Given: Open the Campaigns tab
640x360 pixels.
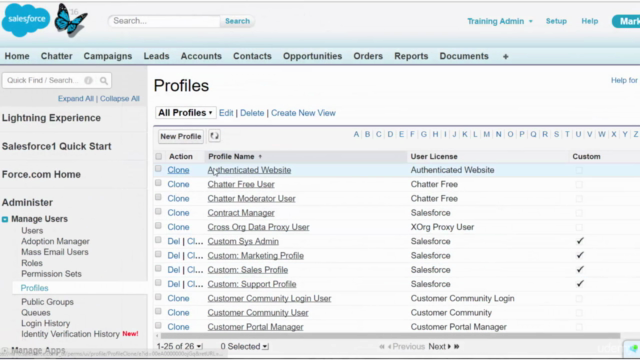Looking at the screenshot, I should pyautogui.click(x=108, y=56).
